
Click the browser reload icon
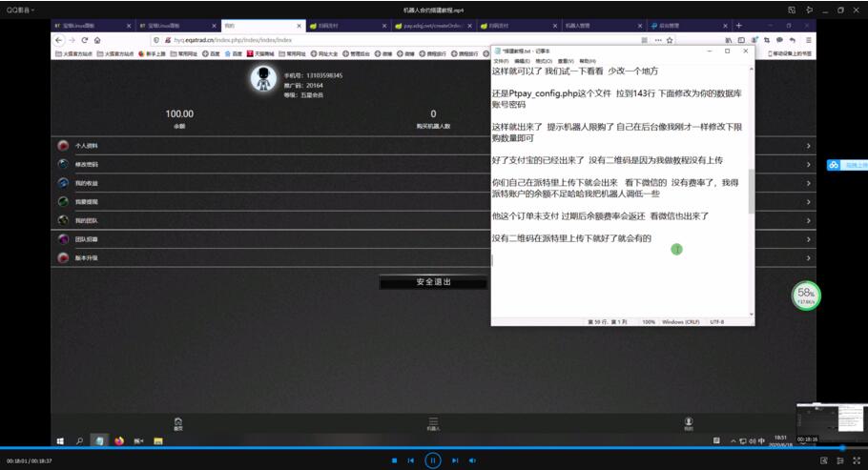tap(85, 40)
